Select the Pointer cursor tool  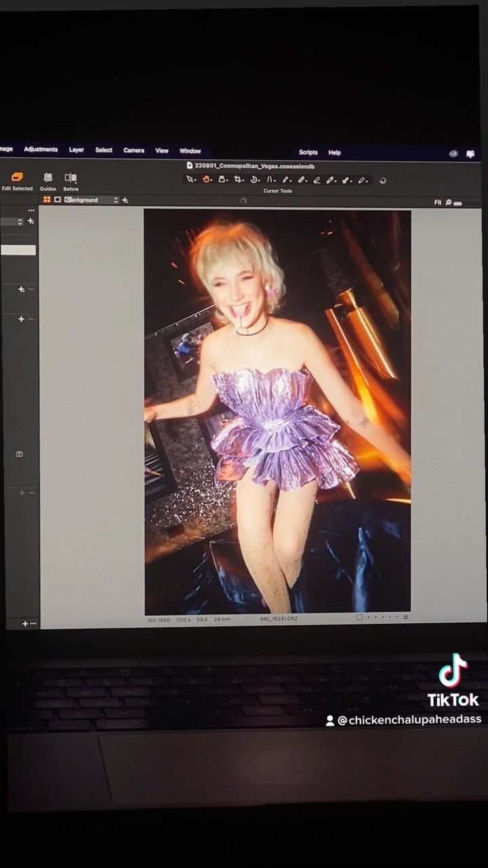(x=190, y=180)
